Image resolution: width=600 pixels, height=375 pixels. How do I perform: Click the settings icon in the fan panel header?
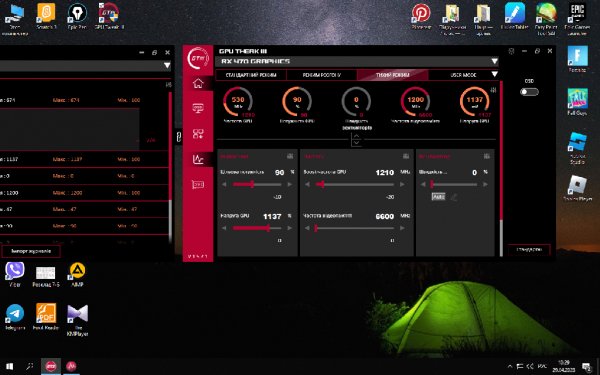point(486,156)
